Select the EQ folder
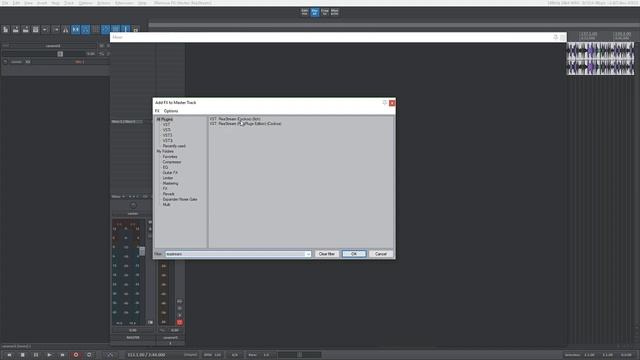Image resolution: width=640 pixels, height=360 pixels. pos(165,167)
